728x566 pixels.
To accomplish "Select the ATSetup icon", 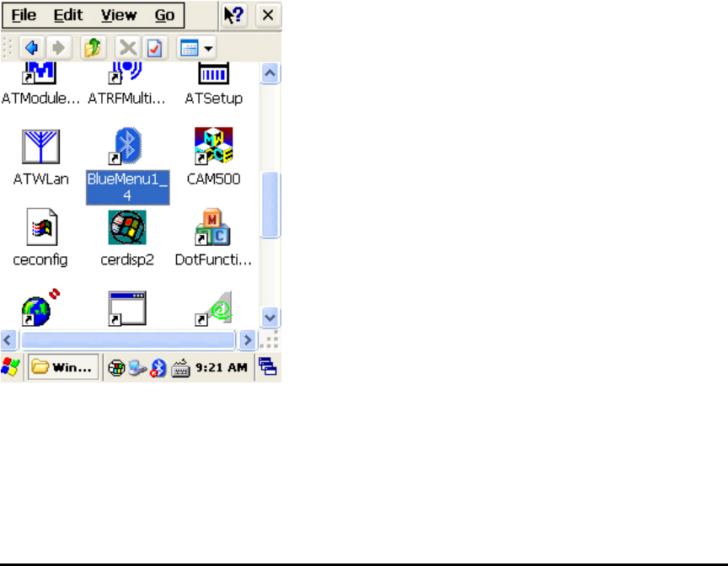I will tap(213, 73).
